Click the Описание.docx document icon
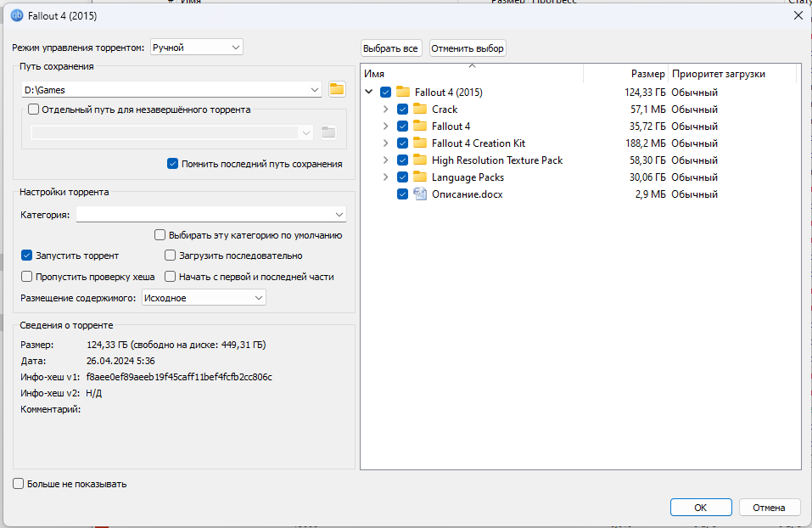 tap(419, 194)
